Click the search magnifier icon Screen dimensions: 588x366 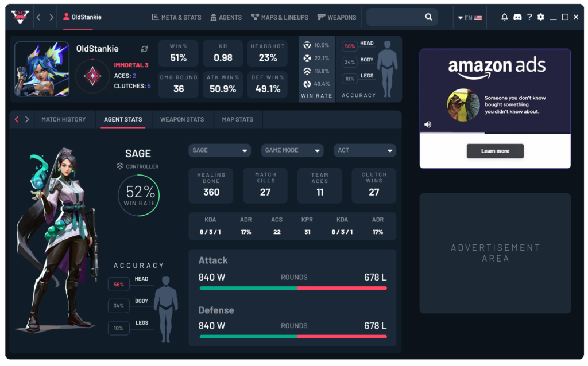tap(428, 17)
